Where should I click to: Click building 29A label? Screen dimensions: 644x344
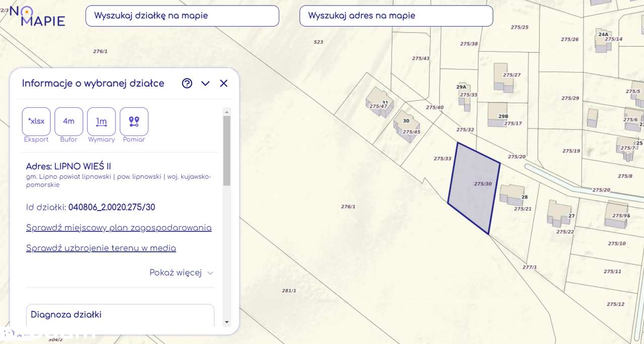click(461, 87)
